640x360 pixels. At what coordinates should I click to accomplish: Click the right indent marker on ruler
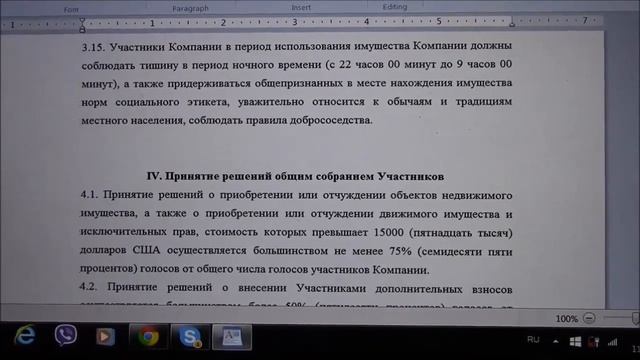(512, 24)
